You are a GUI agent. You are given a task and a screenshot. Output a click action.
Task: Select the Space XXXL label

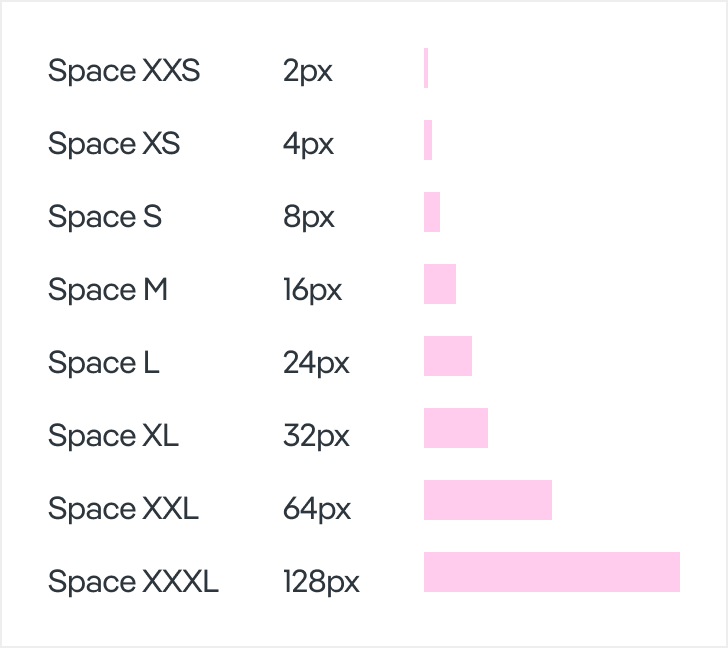133,581
